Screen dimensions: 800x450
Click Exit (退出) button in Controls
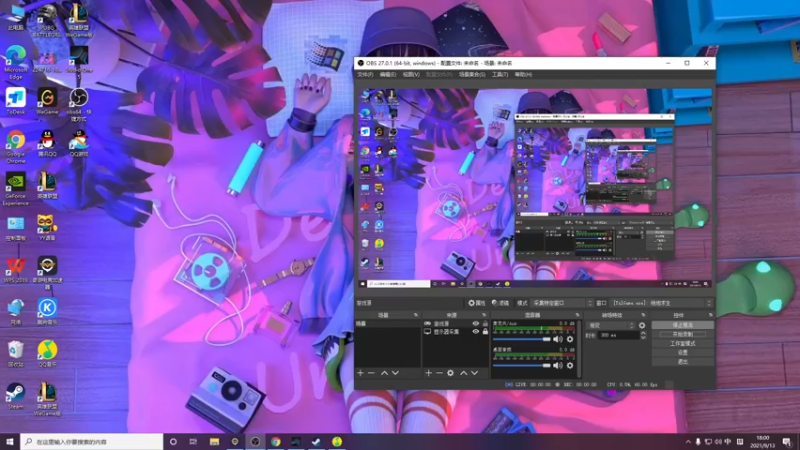tap(683, 362)
